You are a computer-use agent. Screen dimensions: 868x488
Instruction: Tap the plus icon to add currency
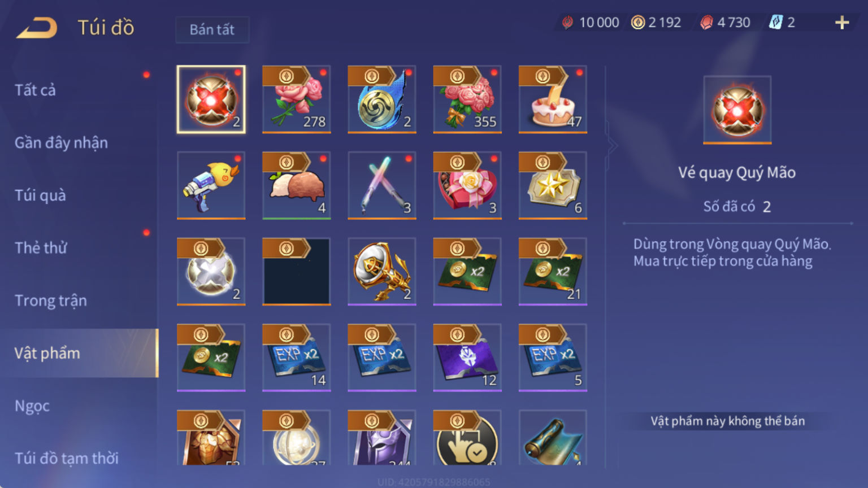tap(842, 23)
